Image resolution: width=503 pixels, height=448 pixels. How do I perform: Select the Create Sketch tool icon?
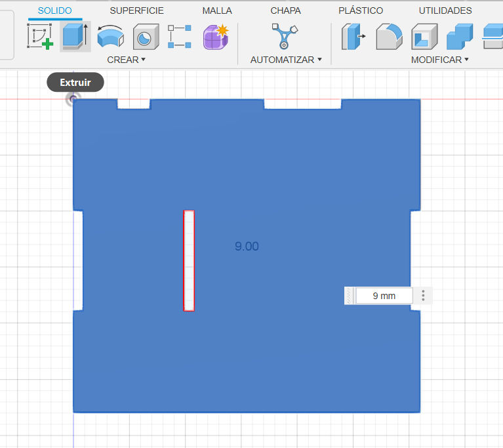pos(40,36)
